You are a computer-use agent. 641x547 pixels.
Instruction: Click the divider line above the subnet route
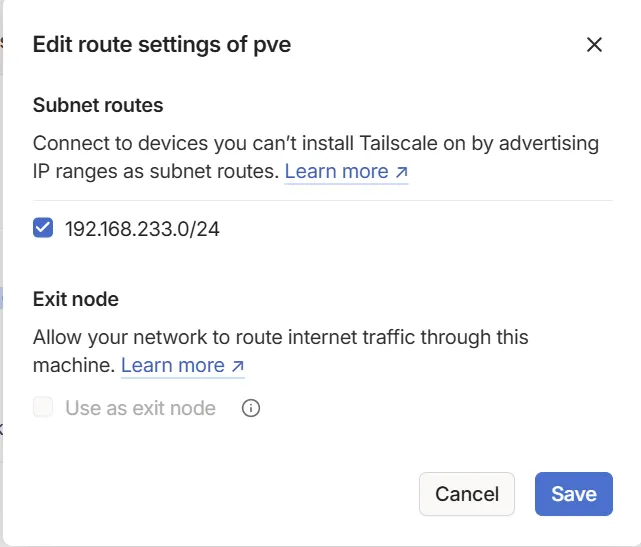click(x=322, y=200)
